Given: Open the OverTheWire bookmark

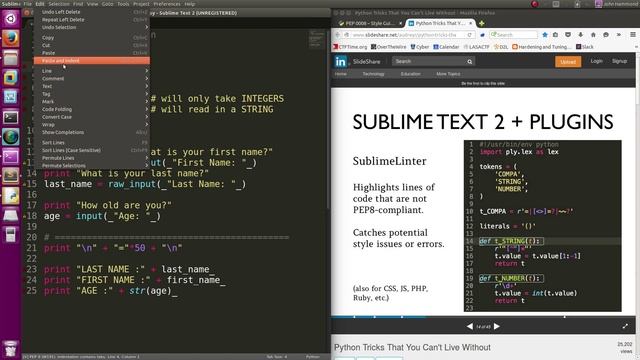Looking at the screenshot, I should 388,47.
